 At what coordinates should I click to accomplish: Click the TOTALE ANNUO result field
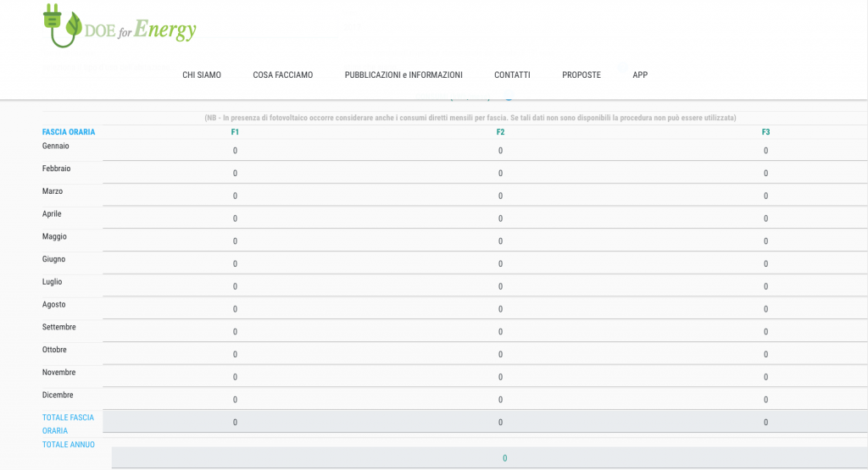point(504,458)
